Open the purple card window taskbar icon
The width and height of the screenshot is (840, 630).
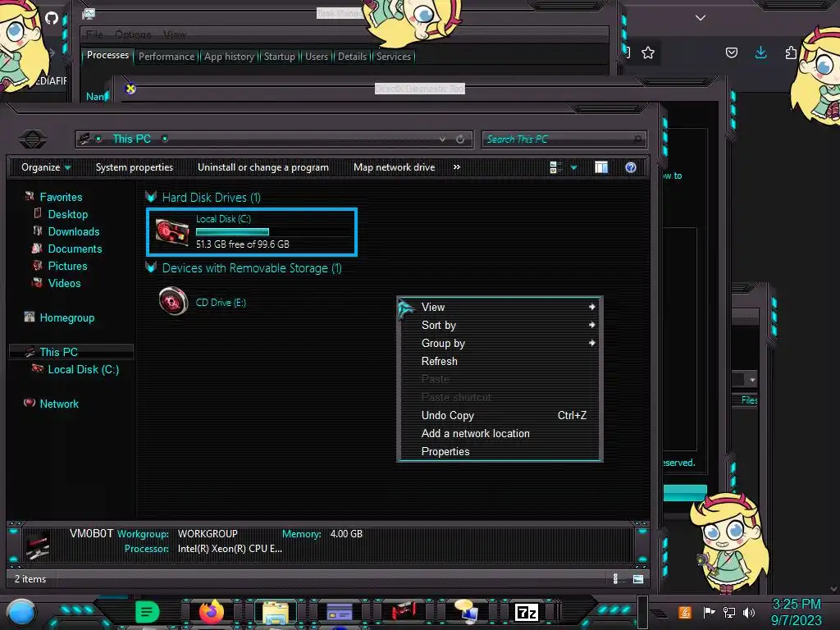tap(339, 612)
